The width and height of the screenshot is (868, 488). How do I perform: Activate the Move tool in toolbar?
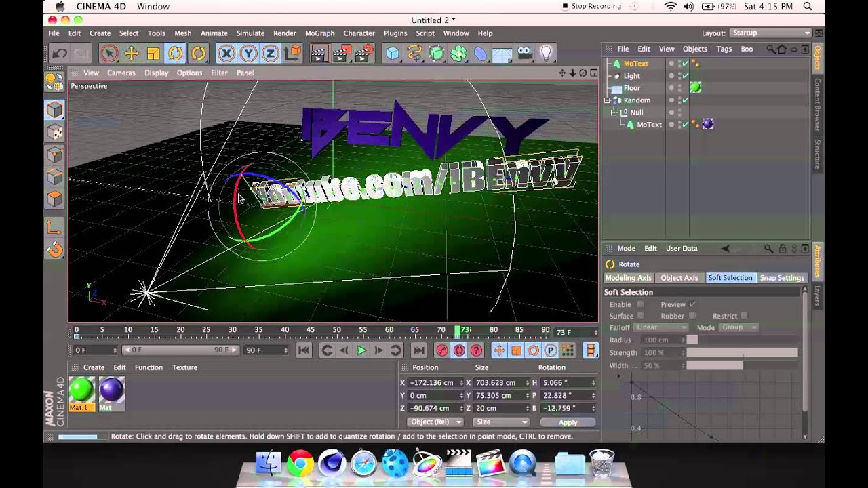pos(131,54)
